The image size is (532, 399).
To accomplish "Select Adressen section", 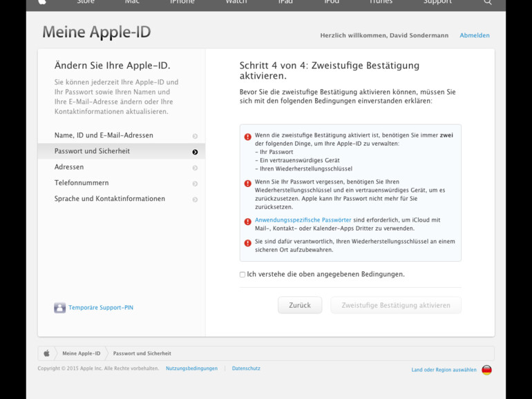I will [x=122, y=167].
